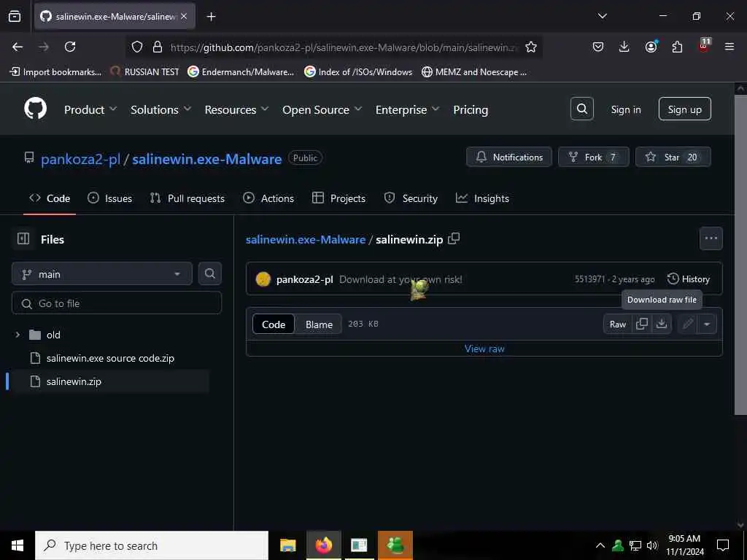The image size is (747, 560).
Task: Expand the Enterprise menu
Action: point(407,109)
